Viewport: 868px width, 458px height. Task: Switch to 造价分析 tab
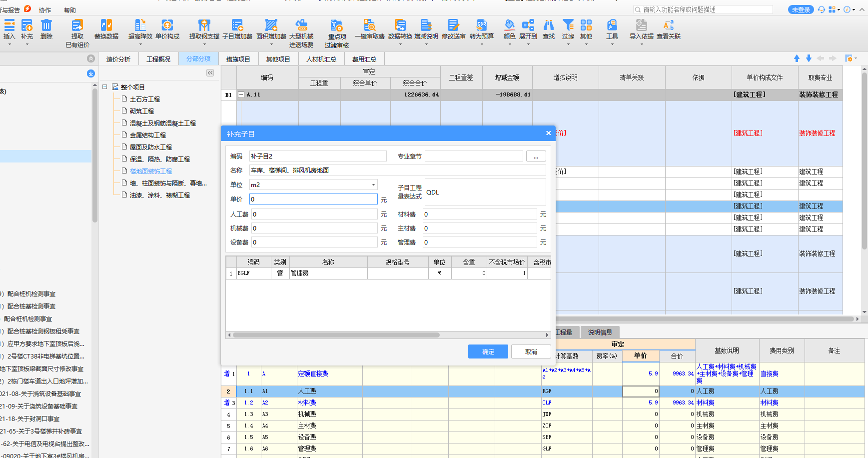point(118,59)
